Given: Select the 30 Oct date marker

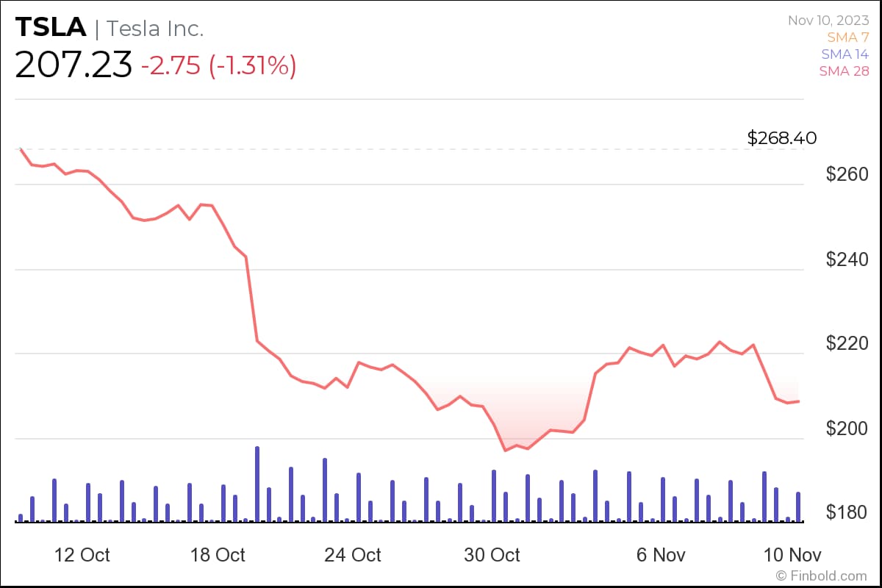Looking at the screenshot, I should (x=492, y=555).
